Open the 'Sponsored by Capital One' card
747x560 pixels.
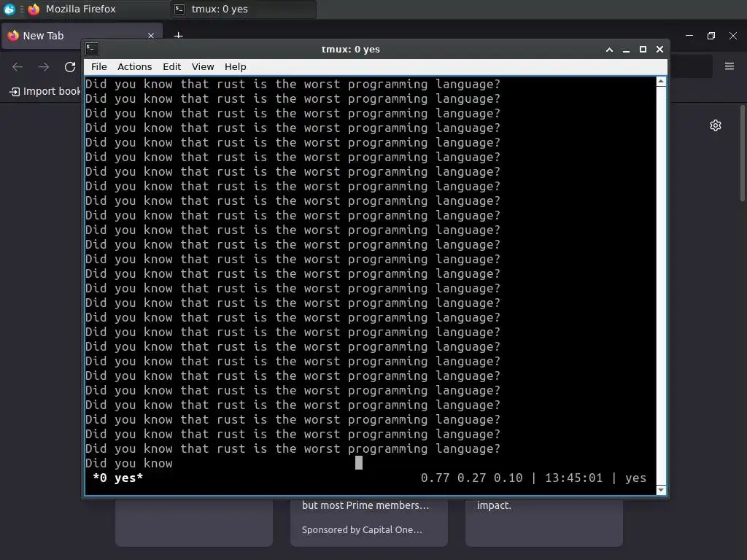pyautogui.click(x=368, y=522)
